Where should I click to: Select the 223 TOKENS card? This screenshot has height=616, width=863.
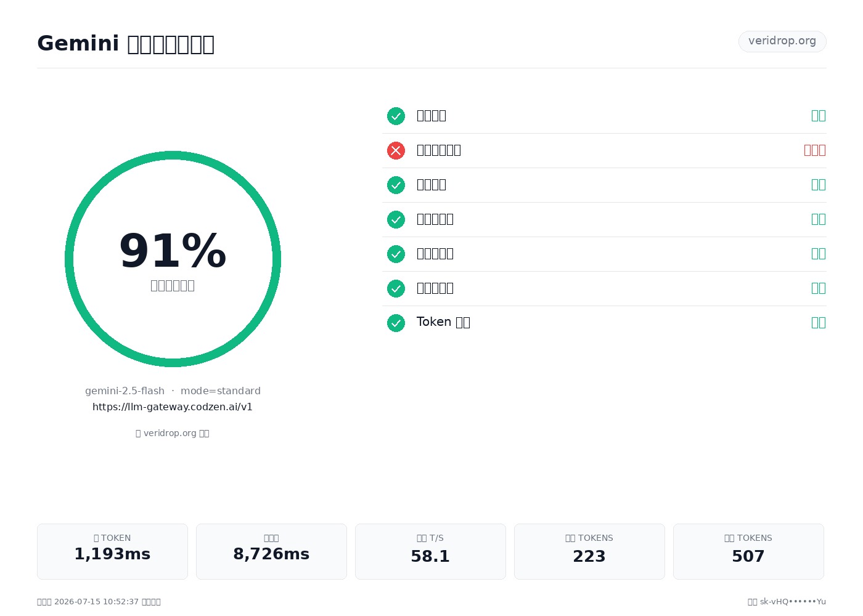point(589,551)
